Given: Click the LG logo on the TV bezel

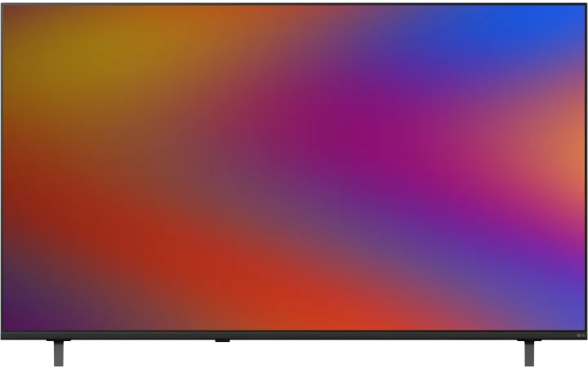Looking at the screenshot, I should pos(581,335).
